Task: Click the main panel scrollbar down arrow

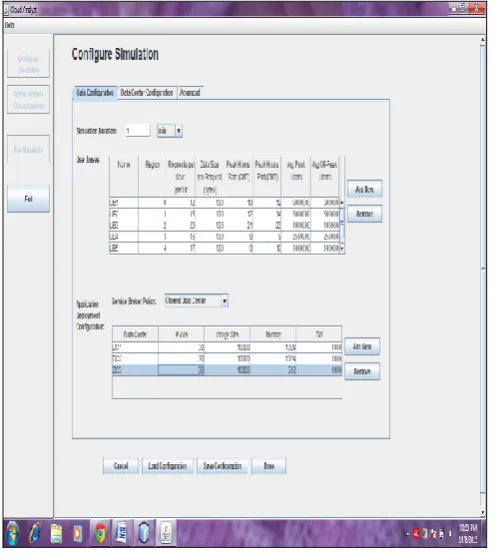Action: (483, 513)
